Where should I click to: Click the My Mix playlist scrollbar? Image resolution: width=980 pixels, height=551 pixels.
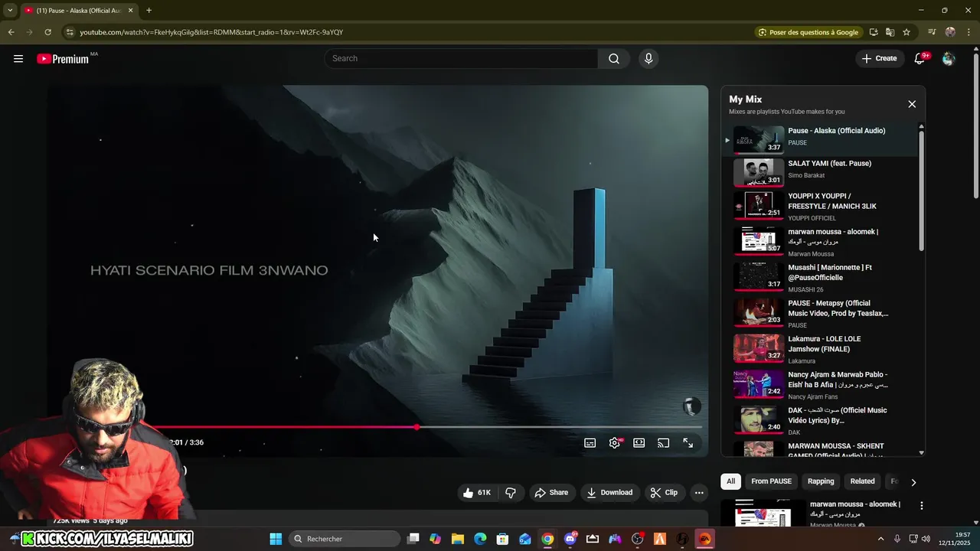921,190
